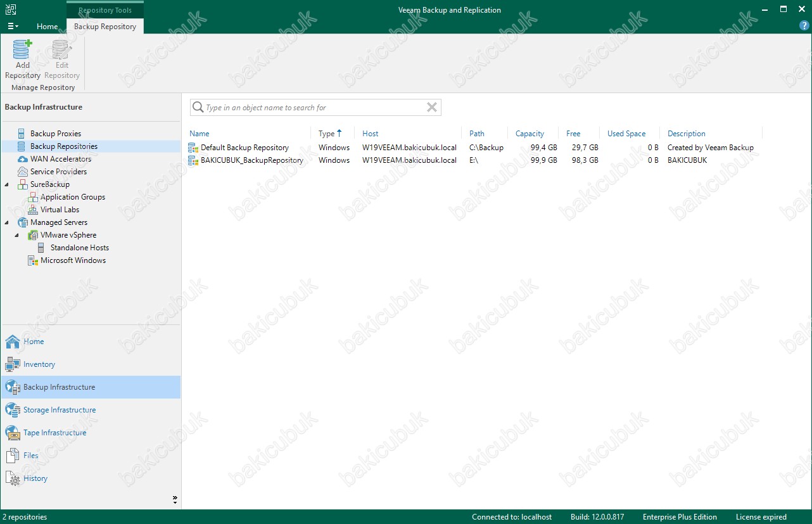Select Standalone Hosts in the tree
812x524 pixels.
tap(80, 248)
